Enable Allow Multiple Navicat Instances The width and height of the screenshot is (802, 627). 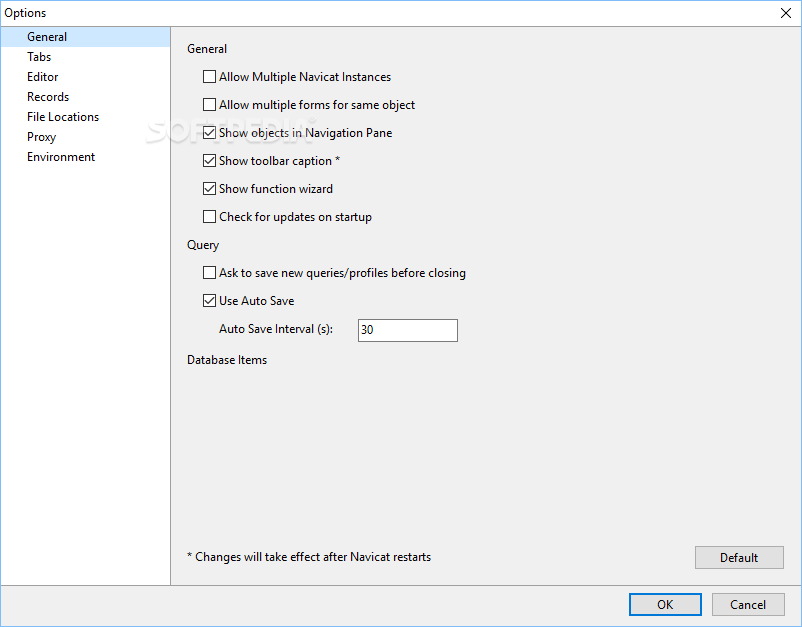[x=210, y=77]
